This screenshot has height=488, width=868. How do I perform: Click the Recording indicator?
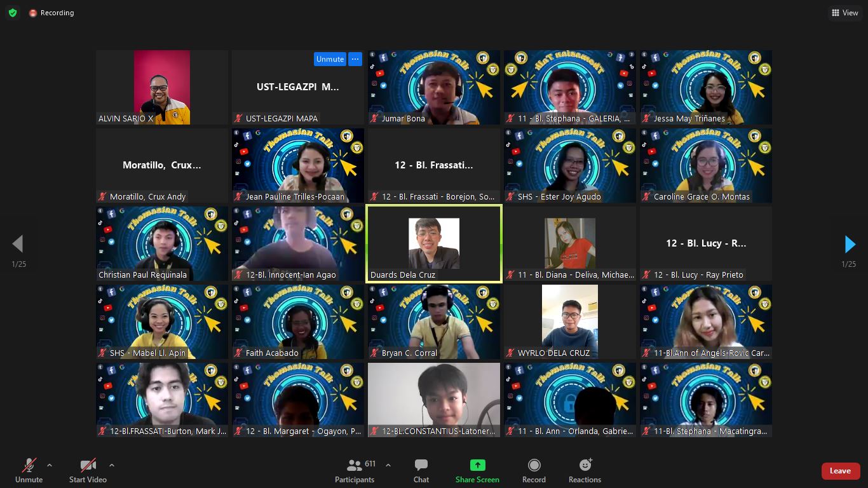tap(51, 13)
